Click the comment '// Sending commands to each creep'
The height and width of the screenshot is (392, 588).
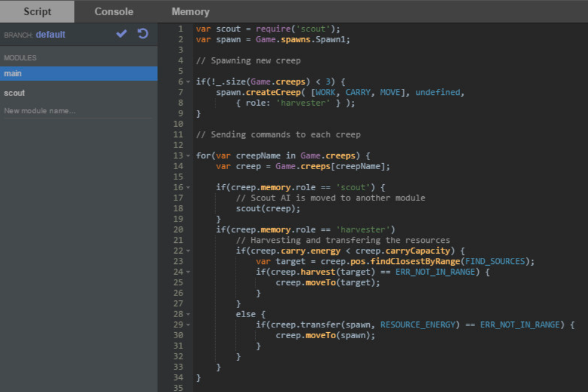pyautogui.click(x=278, y=135)
